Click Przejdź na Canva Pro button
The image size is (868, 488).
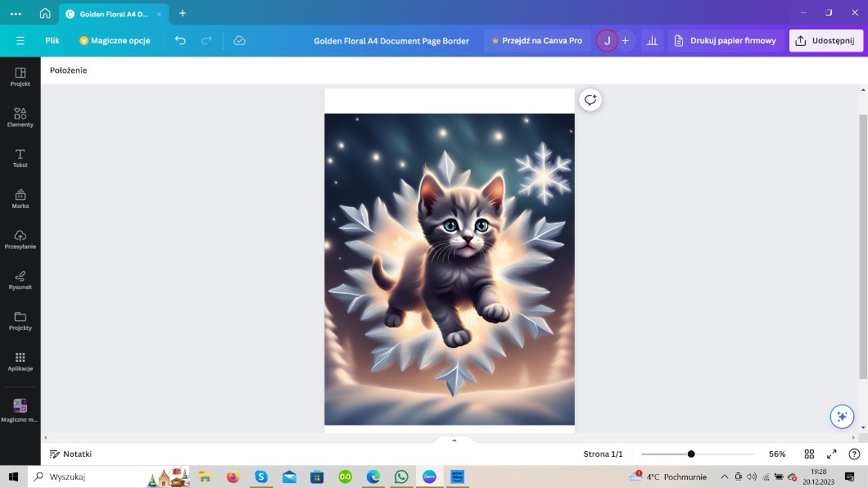click(x=537, y=40)
